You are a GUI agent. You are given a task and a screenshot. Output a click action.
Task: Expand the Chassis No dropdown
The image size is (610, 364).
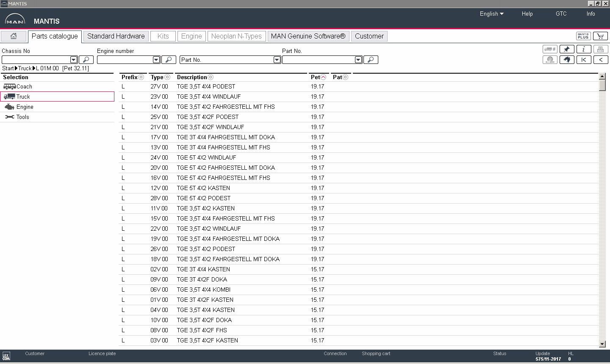tap(74, 60)
